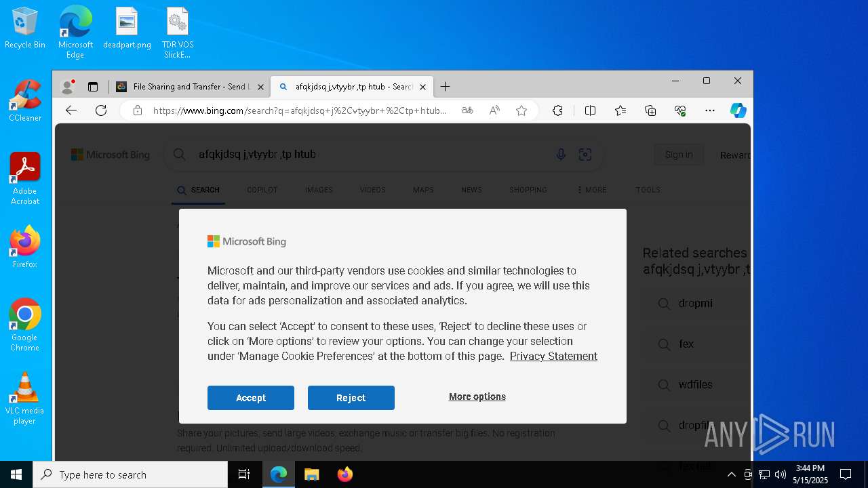Open visual search camera icon

coord(585,155)
